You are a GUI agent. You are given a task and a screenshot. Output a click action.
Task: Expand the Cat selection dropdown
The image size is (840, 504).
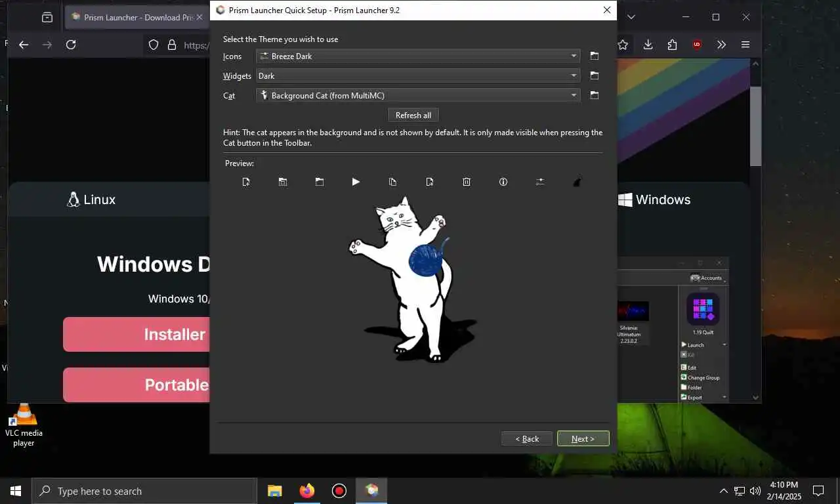pos(574,96)
